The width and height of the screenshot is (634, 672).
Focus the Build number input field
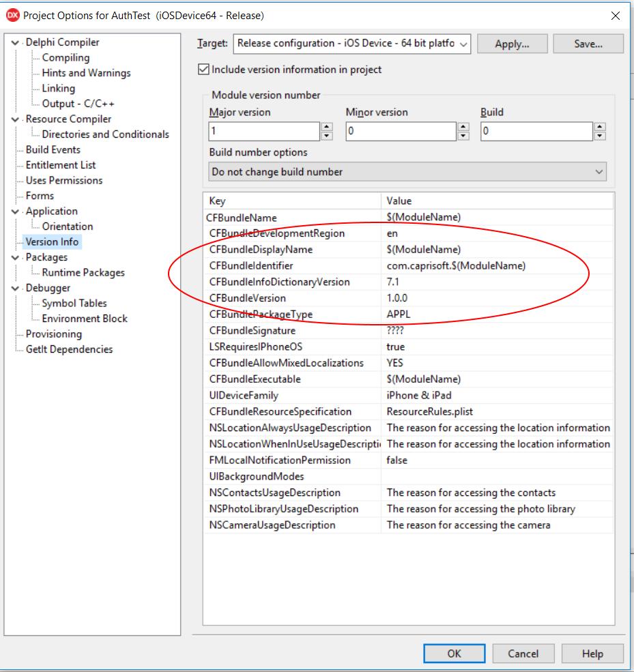(x=536, y=131)
